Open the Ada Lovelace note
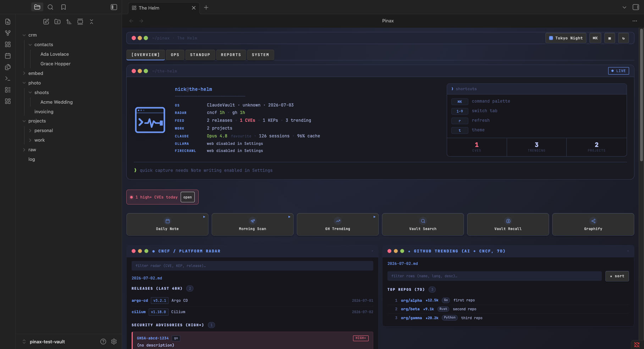Viewport: 644px width, 349px height. pos(55,54)
